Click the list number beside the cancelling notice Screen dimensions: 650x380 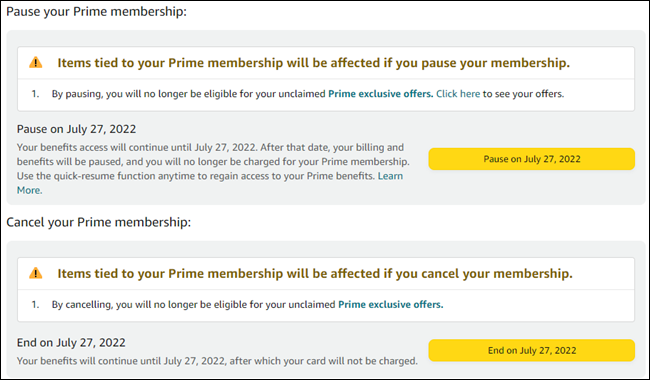(x=36, y=305)
